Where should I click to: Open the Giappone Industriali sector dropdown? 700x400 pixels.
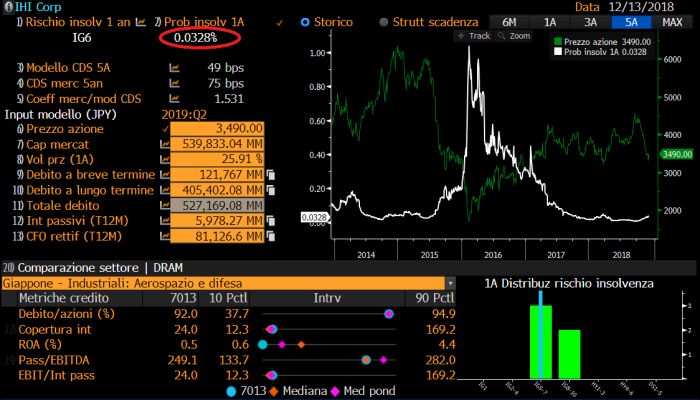[450, 283]
